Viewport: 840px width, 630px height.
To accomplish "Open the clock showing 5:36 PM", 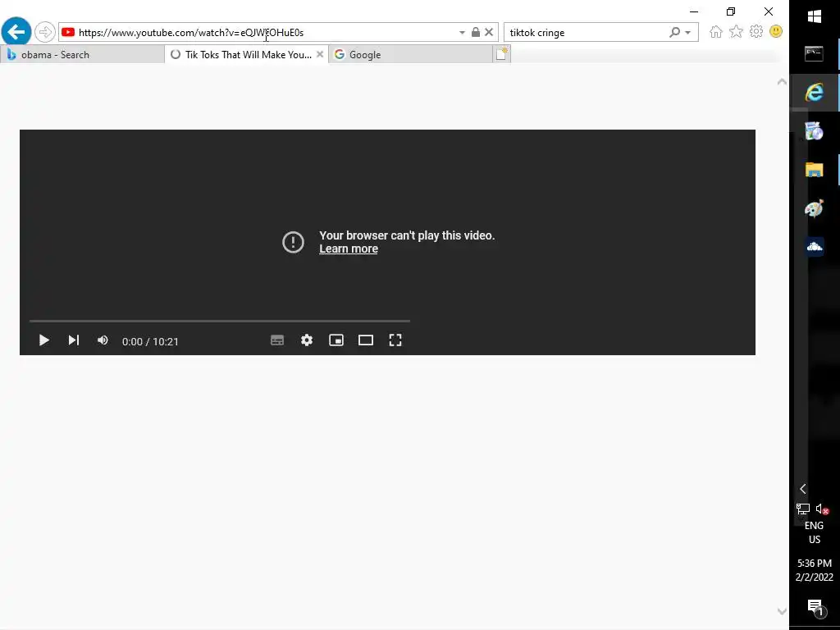I will click(815, 570).
